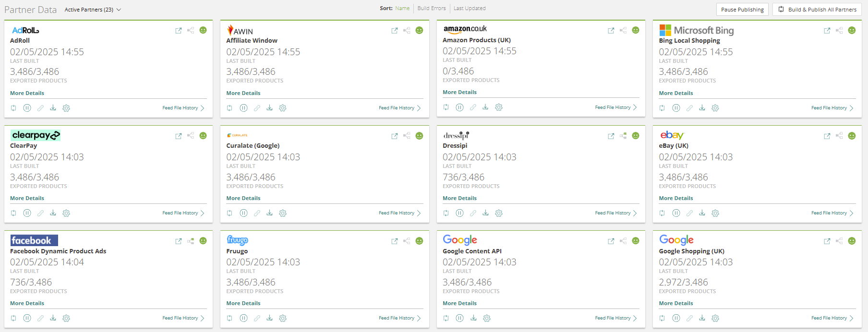Open AdRoll in a new window
This screenshot has width=868, height=332.
click(x=179, y=30)
